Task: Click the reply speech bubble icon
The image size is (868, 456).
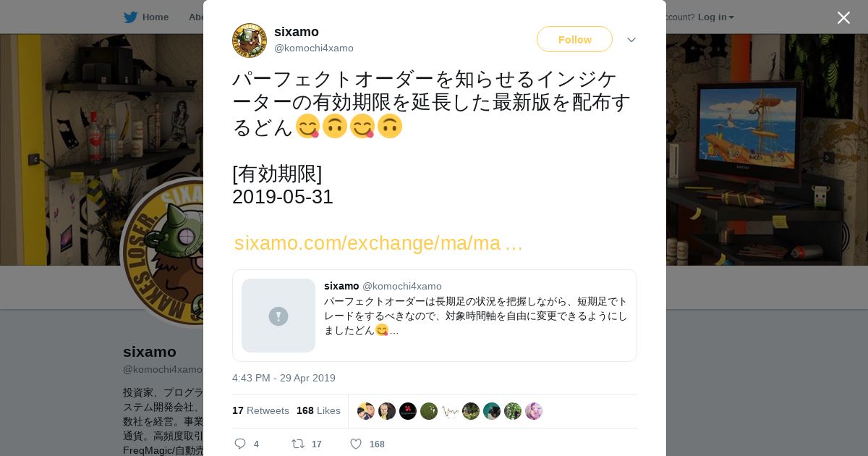Action: 240,444
